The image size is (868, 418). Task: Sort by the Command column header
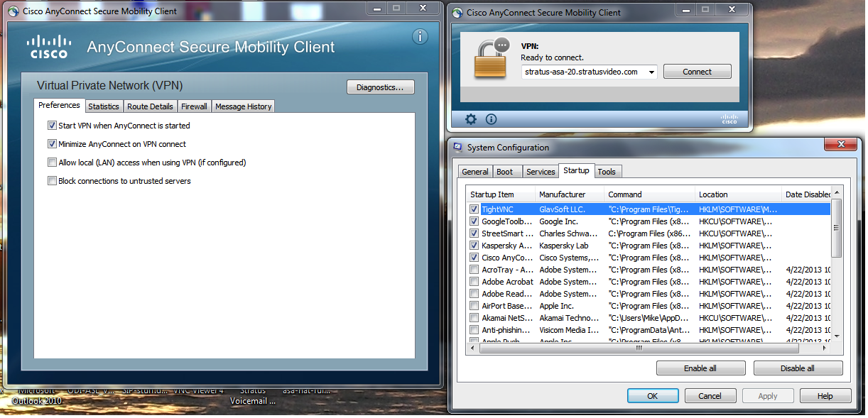point(650,194)
